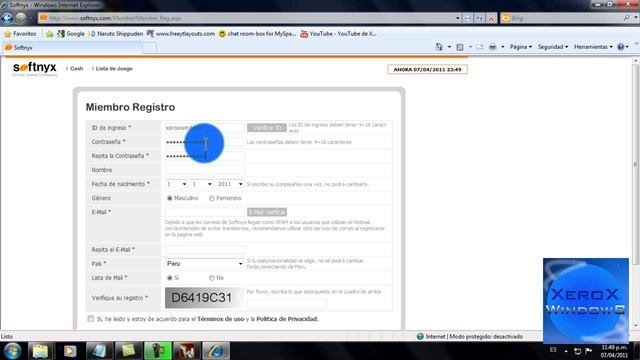Screen dimensions: 640x360
Task: Open the birth year 2011 dropdown
Action: click(x=230, y=184)
